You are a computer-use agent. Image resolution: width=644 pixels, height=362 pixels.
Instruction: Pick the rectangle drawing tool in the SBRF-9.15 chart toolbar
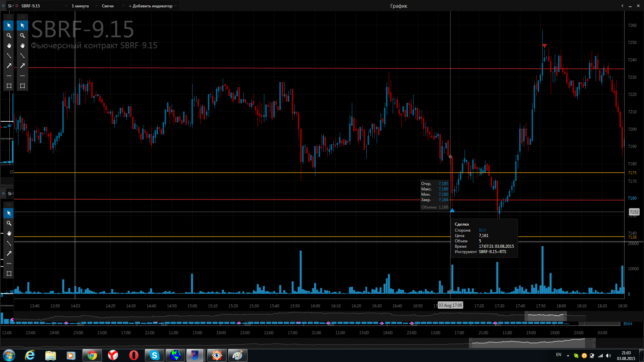22,86
